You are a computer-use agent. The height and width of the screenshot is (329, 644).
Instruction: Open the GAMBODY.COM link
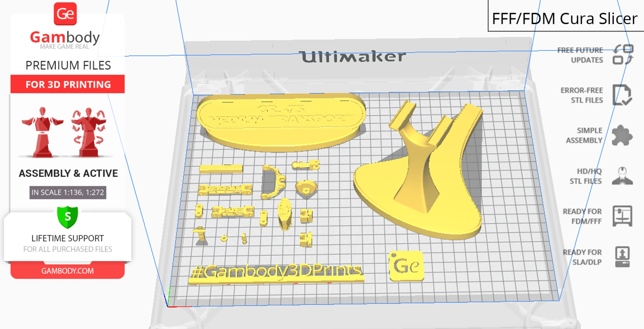pyautogui.click(x=67, y=270)
